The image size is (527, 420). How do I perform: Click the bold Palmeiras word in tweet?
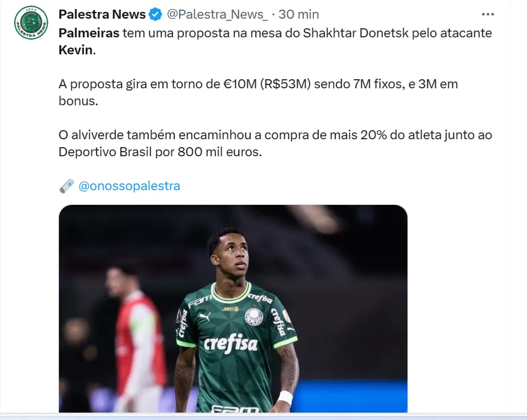point(89,33)
